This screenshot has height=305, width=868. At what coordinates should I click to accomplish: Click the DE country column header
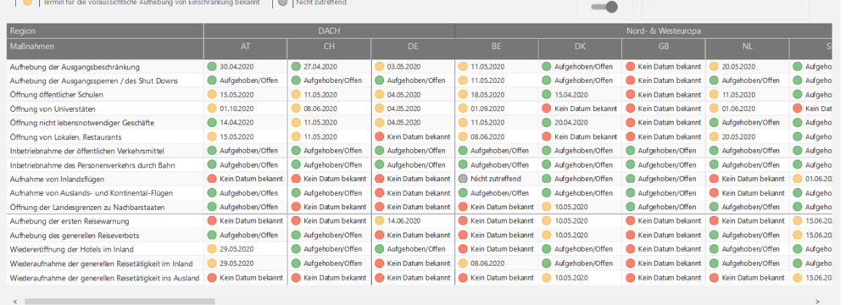413,47
